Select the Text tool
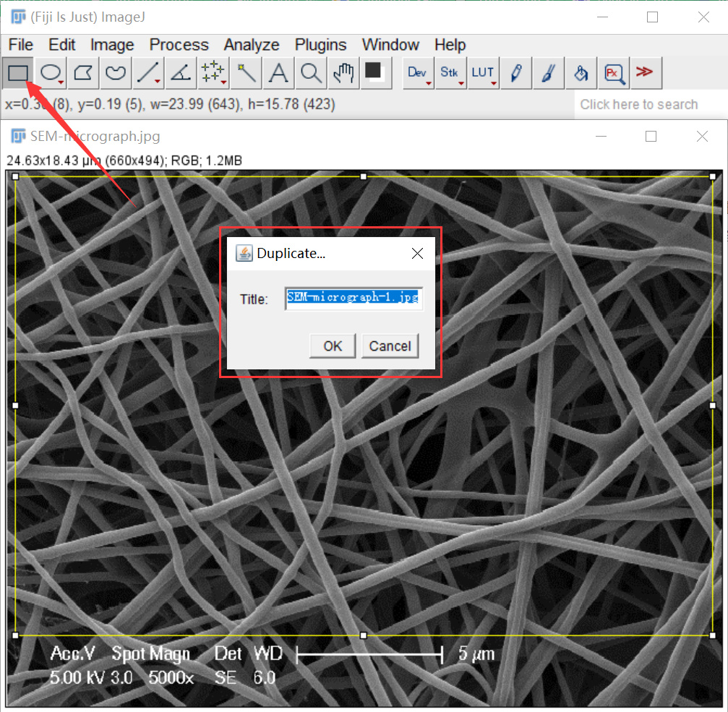The height and width of the screenshot is (712, 728). [279, 72]
